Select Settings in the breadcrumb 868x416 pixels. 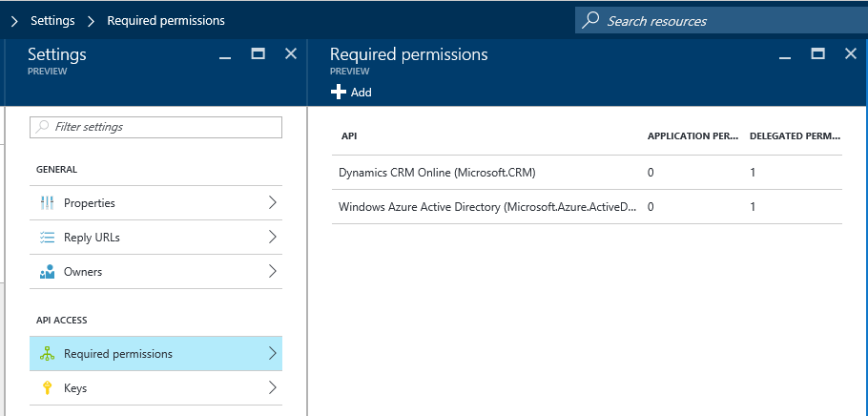pos(53,20)
